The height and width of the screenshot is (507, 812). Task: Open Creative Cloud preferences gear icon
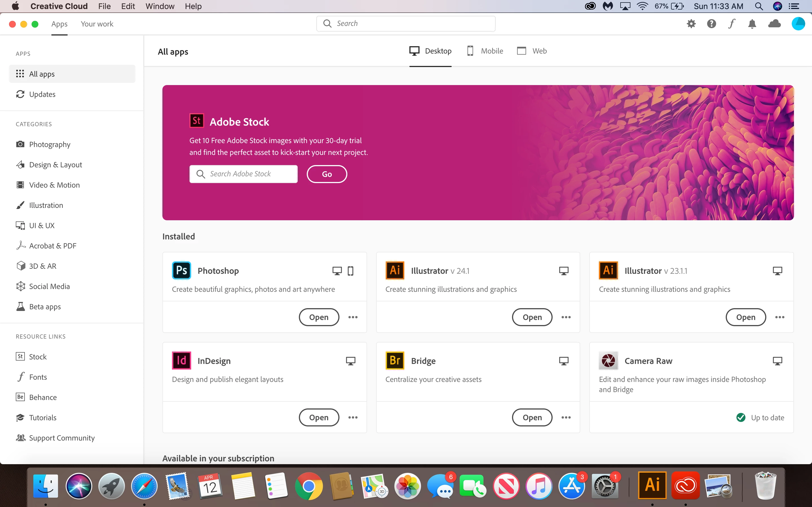[x=691, y=24]
